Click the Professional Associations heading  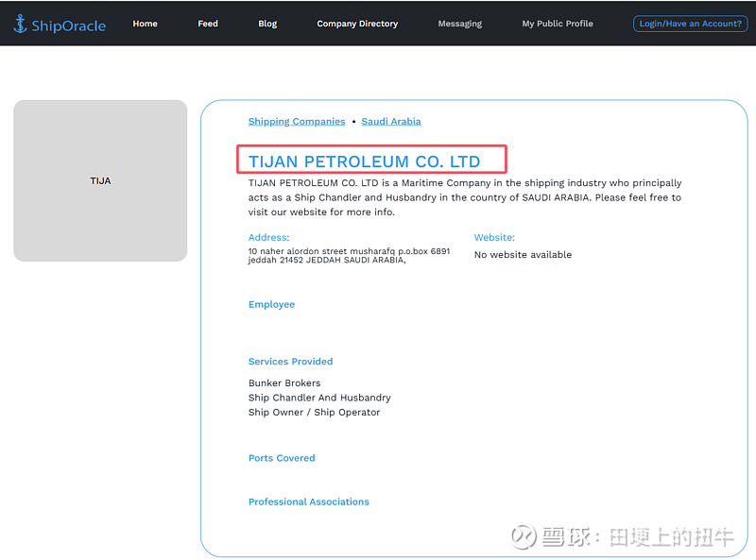(309, 501)
